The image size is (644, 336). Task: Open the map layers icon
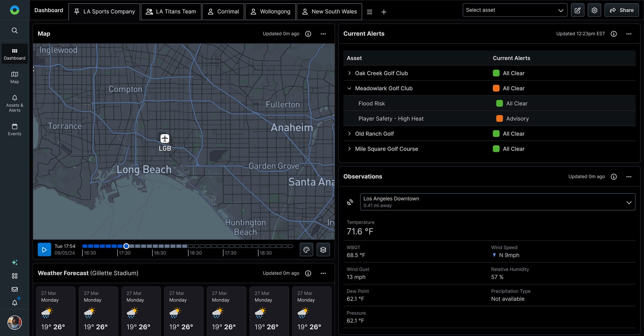point(323,249)
